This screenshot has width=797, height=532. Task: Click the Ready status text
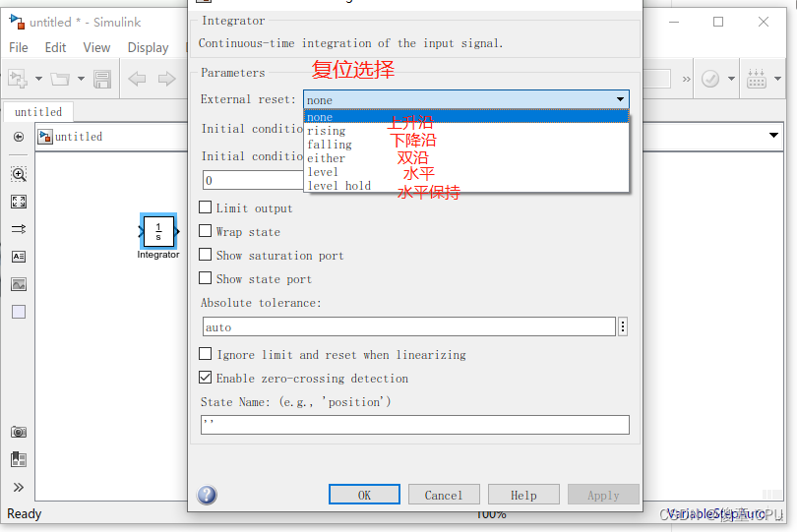(x=24, y=513)
